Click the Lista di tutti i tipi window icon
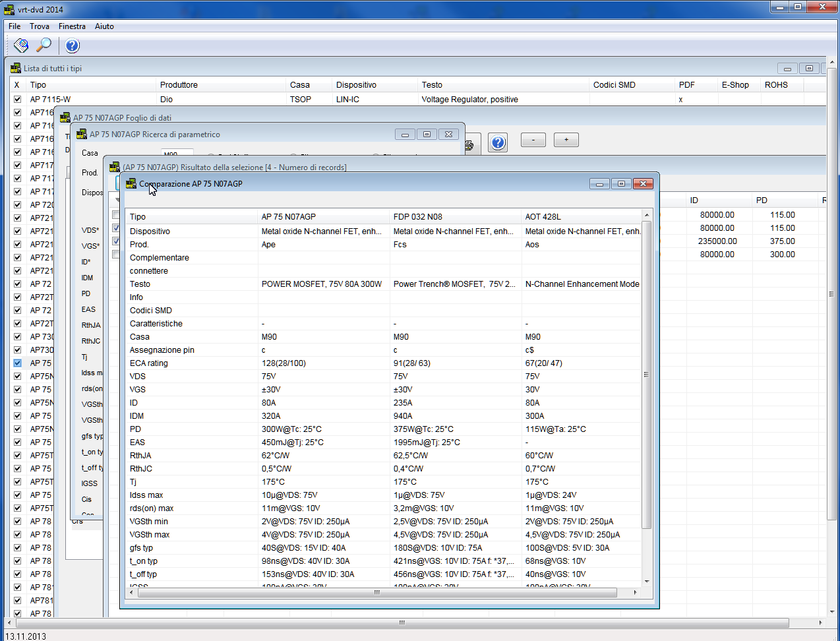The image size is (840, 641). click(16, 68)
